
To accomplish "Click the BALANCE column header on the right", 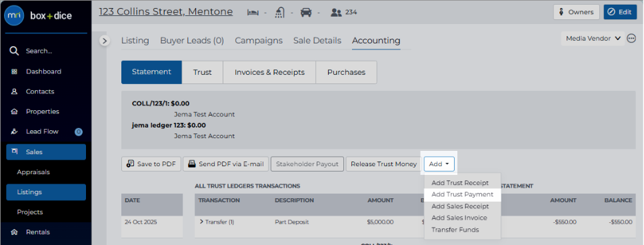I will point(618,200).
